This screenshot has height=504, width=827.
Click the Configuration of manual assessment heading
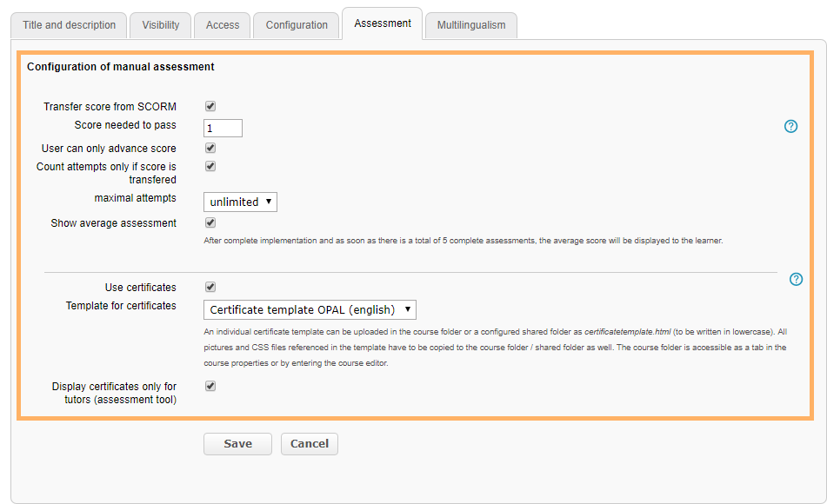pyautogui.click(x=121, y=67)
